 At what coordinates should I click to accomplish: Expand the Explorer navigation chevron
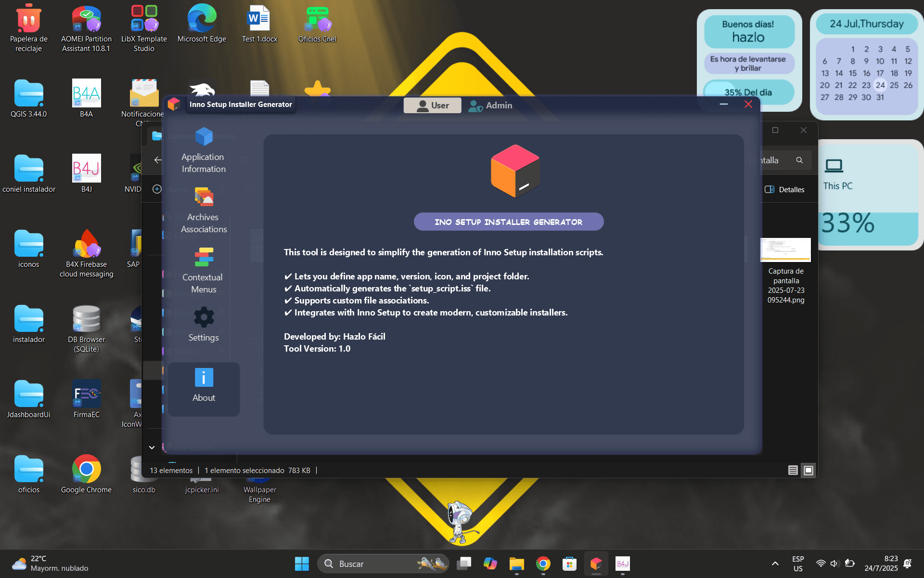pyautogui.click(x=152, y=447)
